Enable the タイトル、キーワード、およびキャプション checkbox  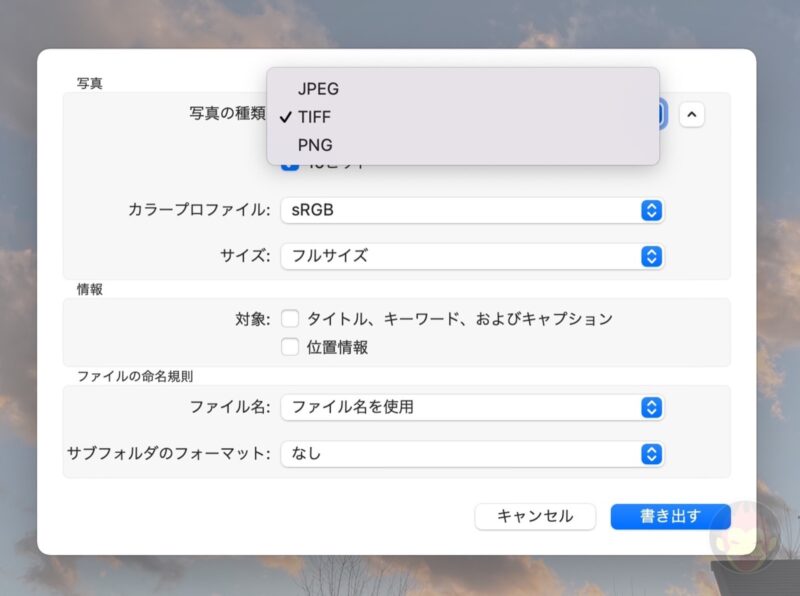(290, 319)
